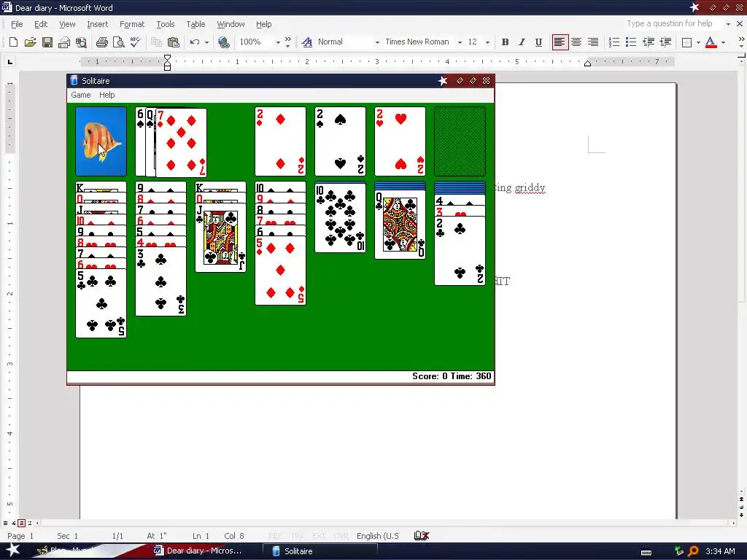
Task: Open the Zoom 100% dropdown
Action: (278, 42)
